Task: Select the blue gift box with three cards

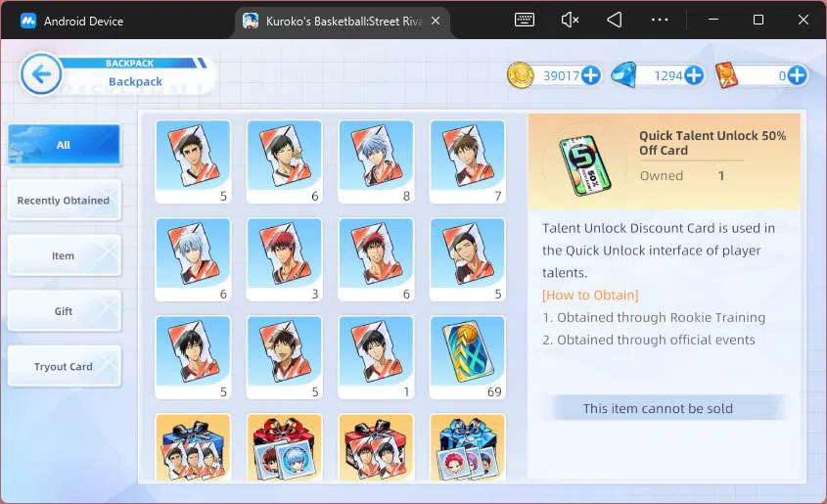Action: pyautogui.click(x=193, y=447)
